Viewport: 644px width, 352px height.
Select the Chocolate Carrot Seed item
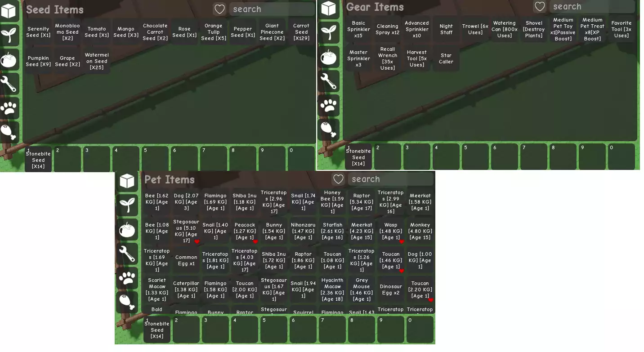[155, 32]
